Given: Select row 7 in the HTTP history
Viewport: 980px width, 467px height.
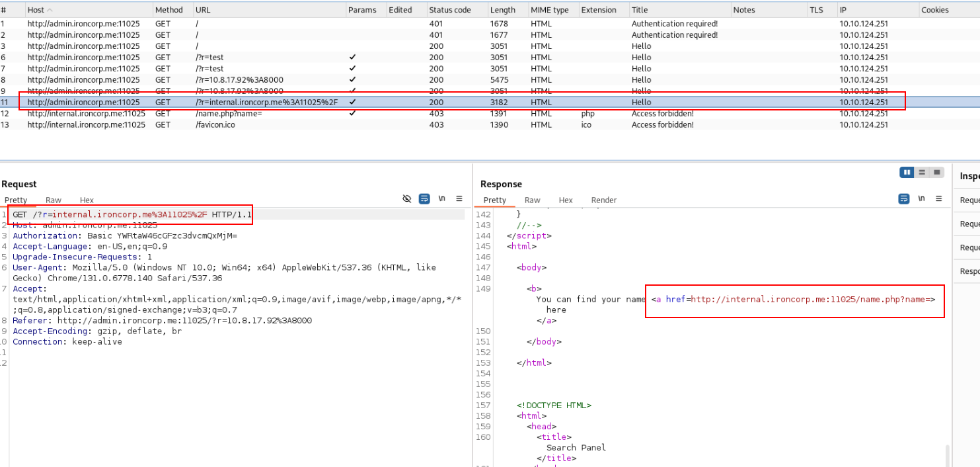Looking at the screenshot, I should click(490, 68).
